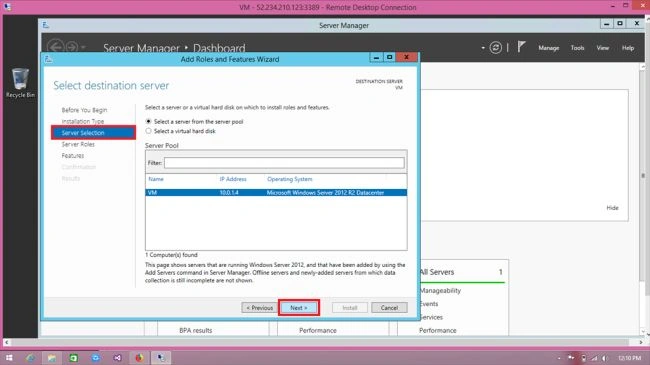The width and height of the screenshot is (650, 365).
Task: Click Manageability in All Servers tile
Action: click(x=440, y=291)
